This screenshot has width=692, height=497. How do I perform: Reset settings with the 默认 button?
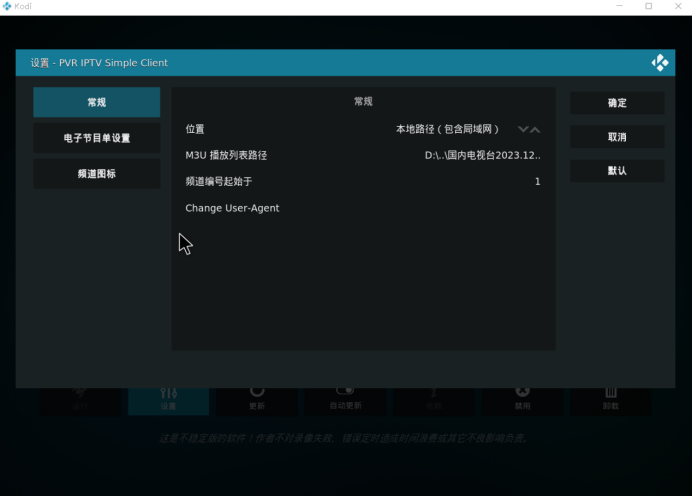(617, 171)
